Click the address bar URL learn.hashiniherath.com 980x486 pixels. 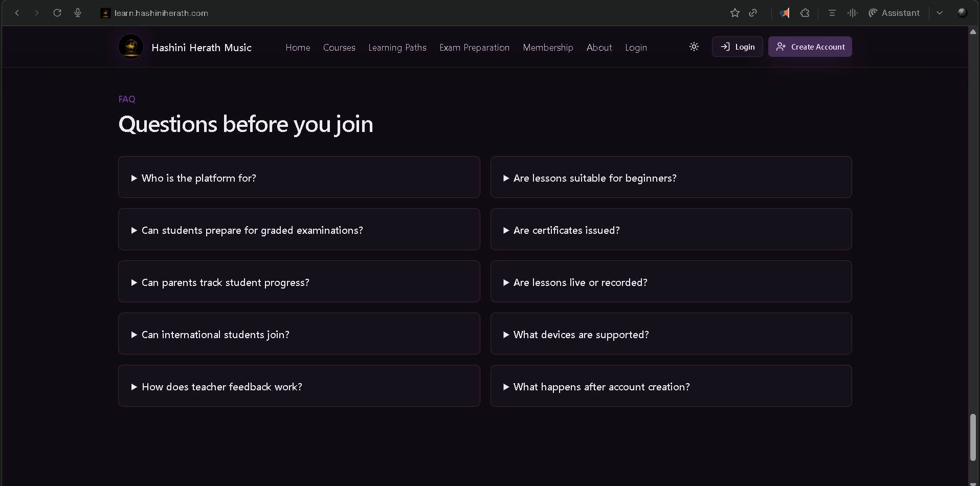(161, 13)
